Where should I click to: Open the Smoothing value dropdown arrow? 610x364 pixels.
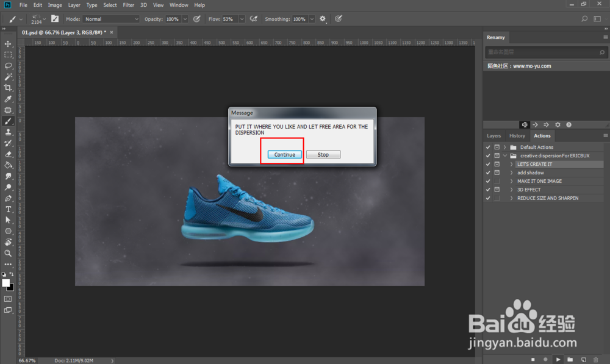pyautogui.click(x=312, y=19)
